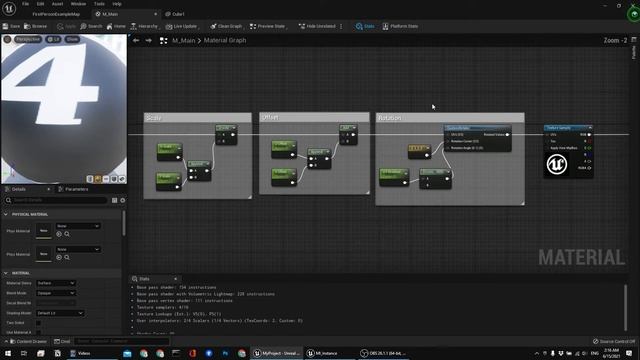Open the Lit view mode dropdown

(53, 39)
